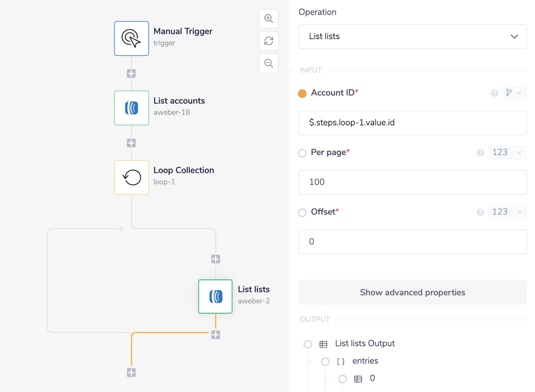Change the Account ID input type dropdown
The height and width of the screenshot is (392, 535).
coord(514,93)
